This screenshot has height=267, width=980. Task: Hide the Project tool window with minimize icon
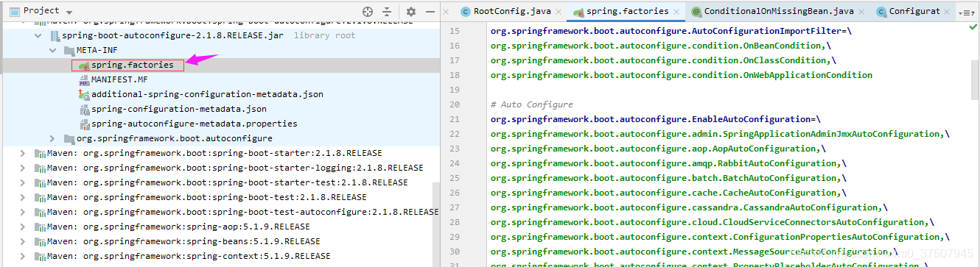pos(430,12)
